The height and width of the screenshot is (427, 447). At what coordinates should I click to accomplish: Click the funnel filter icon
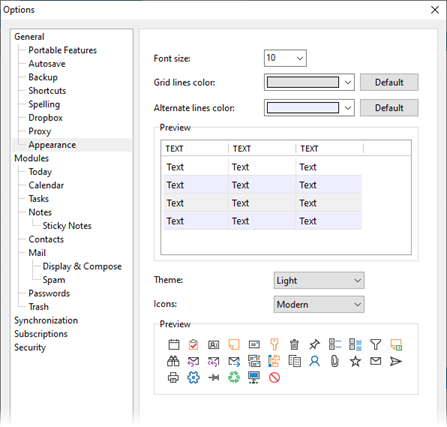[x=376, y=344]
